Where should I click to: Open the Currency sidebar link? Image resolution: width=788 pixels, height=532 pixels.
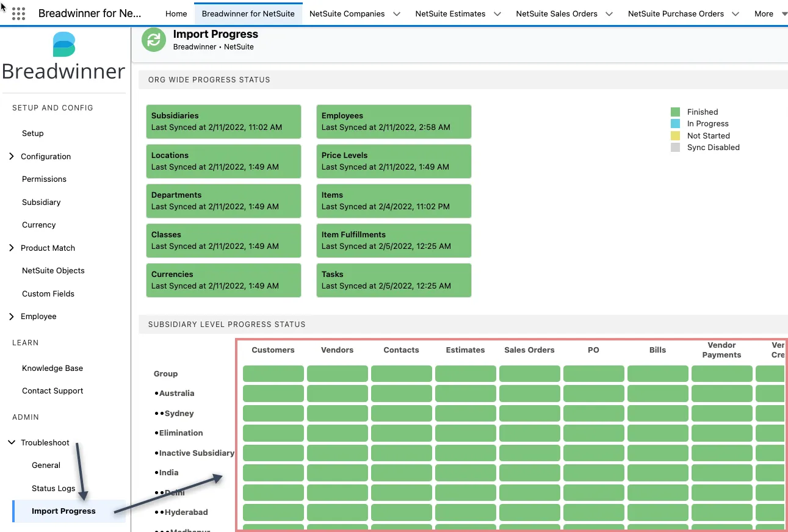pyautogui.click(x=39, y=225)
